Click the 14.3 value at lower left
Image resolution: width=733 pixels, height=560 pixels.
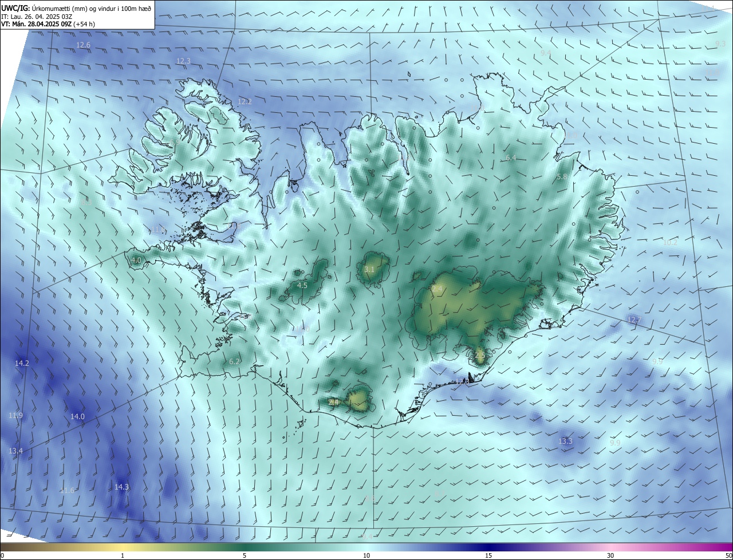pos(121,487)
